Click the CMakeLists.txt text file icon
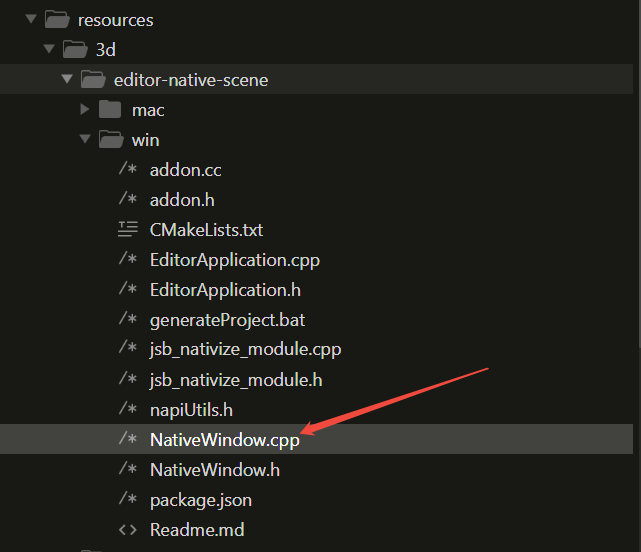The width and height of the screenshot is (641, 552). pyautogui.click(x=127, y=229)
